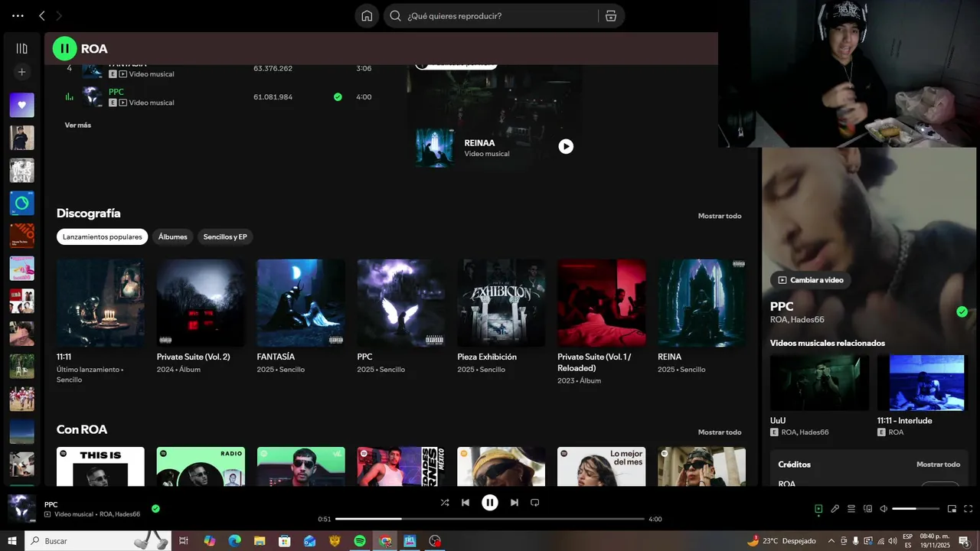Go to Spotify Home
The height and width of the screenshot is (551, 980).
pos(367,16)
